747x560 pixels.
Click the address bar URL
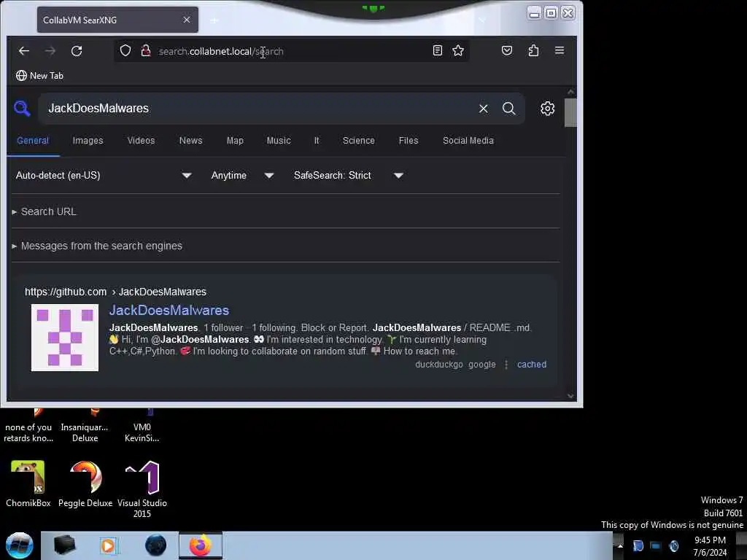point(221,52)
